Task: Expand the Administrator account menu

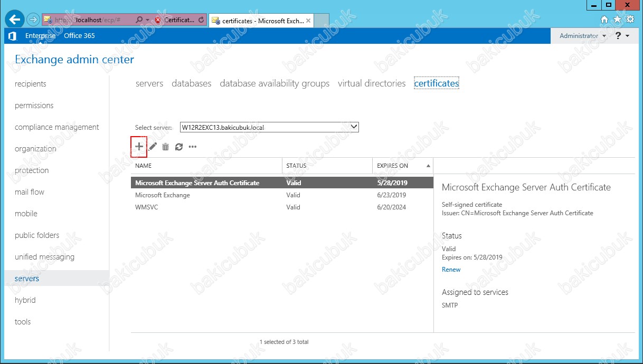Action: tap(583, 36)
